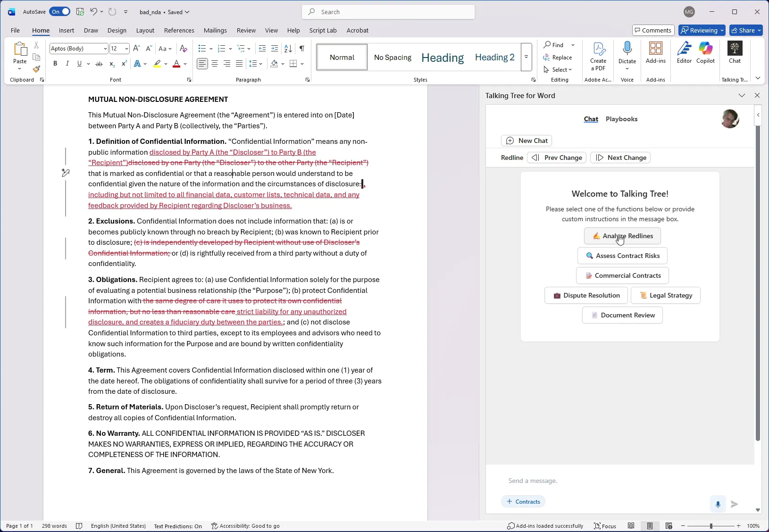Image resolution: width=769 pixels, height=532 pixels.
Task: Collapse the ribbon with chevron arrow
Action: coord(758,78)
